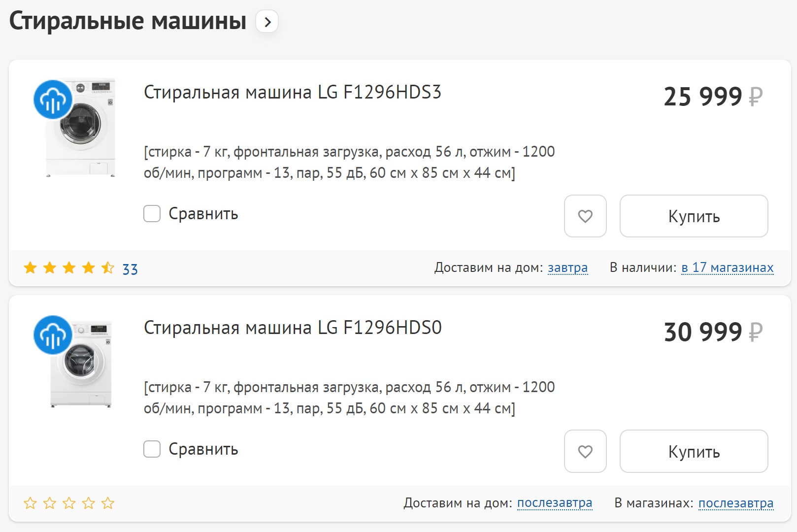797x532 pixels.
Task: Open the в 17 магазинах availability link
Action: (728, 267)
